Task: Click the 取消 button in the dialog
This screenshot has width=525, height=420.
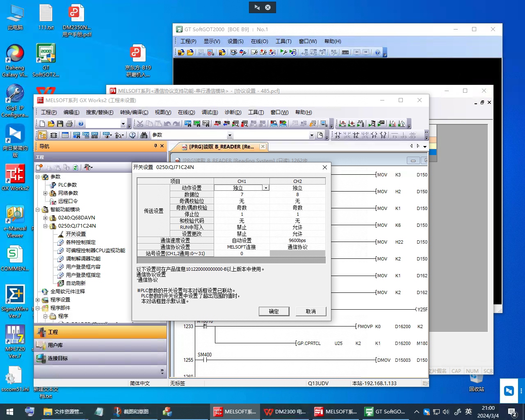Action: coord(310,311)
